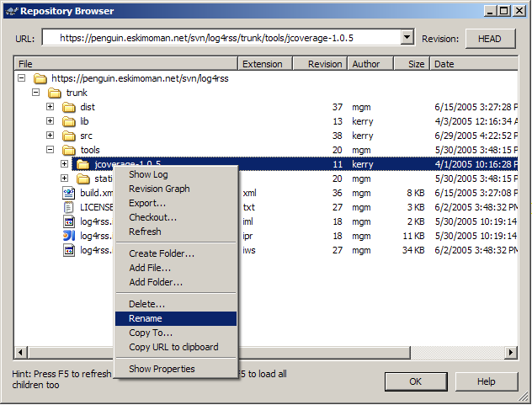This screenshot has width=532, height=405.
Task: Click the 'xml' extension cell
Action: (x=250, y=193)
